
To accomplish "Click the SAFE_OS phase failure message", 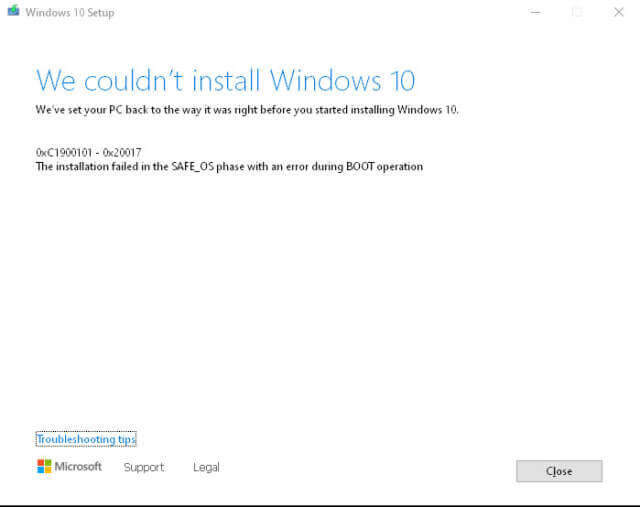I will click(x=229, y=167).
